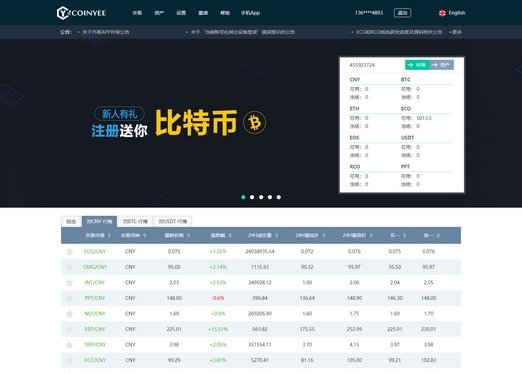The width and height of the screenshot is (522, 373).
Task: Open the NLF/CNY market pair
Action: [x=95, y=314]
